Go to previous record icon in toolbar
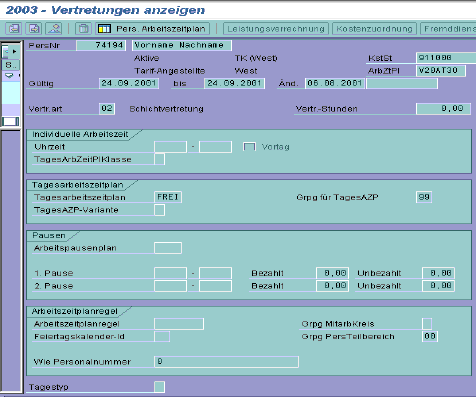Screen dimensions: 476x397 [x=14, y=29]
